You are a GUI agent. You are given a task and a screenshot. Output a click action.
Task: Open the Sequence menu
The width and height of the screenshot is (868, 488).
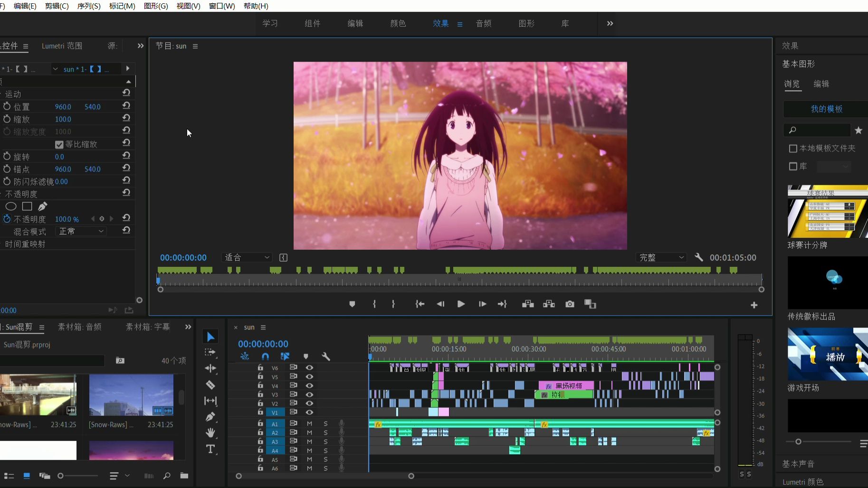89,6
